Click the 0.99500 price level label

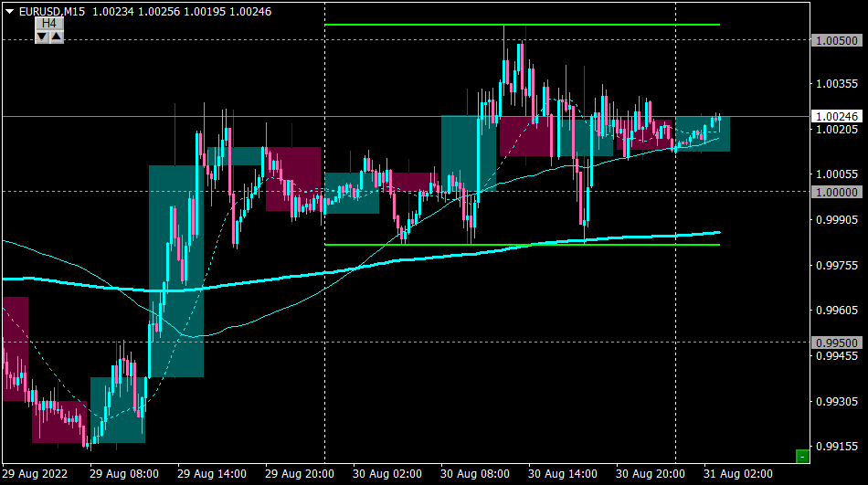coord(837,343)
